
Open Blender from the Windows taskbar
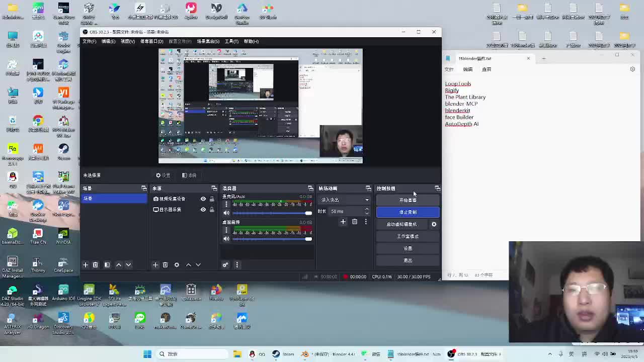coord(305,354)
